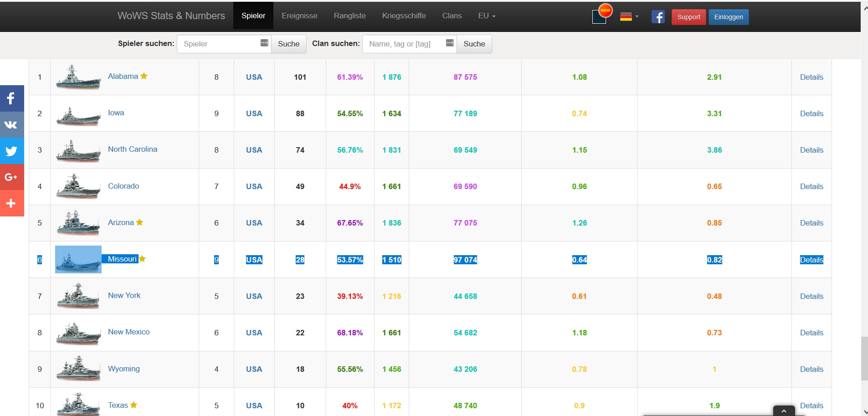868x416 pixels.
Task: Share page via Facebook sidebar icon
Action: 12,98
